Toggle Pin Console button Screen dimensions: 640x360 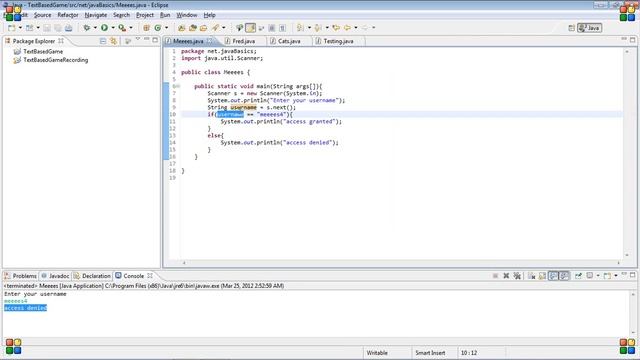click(x=578, y=276)
